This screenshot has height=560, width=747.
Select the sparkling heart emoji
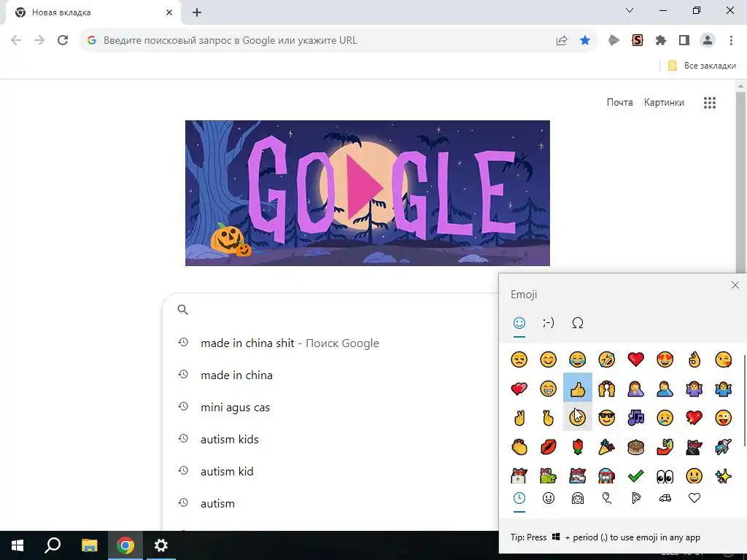click(x=694, y=418)
